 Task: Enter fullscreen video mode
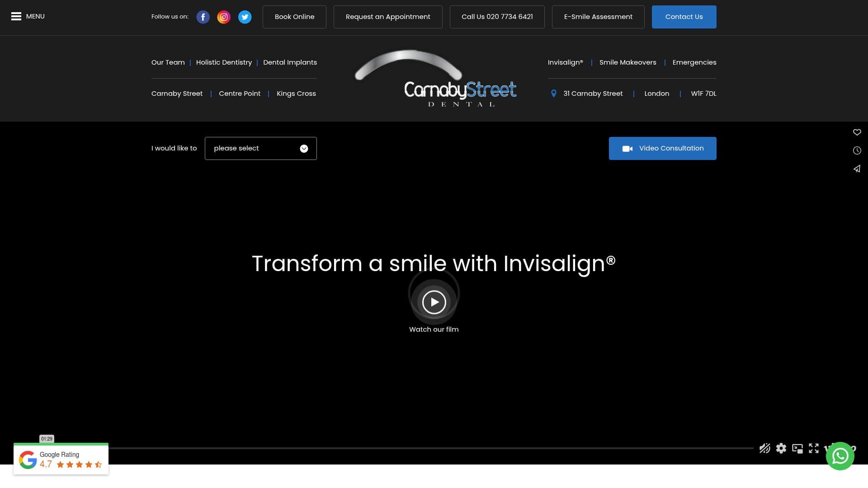click(814, 448)
